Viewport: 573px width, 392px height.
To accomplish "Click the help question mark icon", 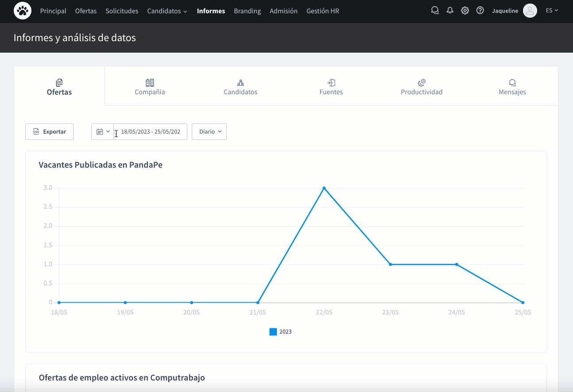I will pyautogui.click(x=480, y=11).
